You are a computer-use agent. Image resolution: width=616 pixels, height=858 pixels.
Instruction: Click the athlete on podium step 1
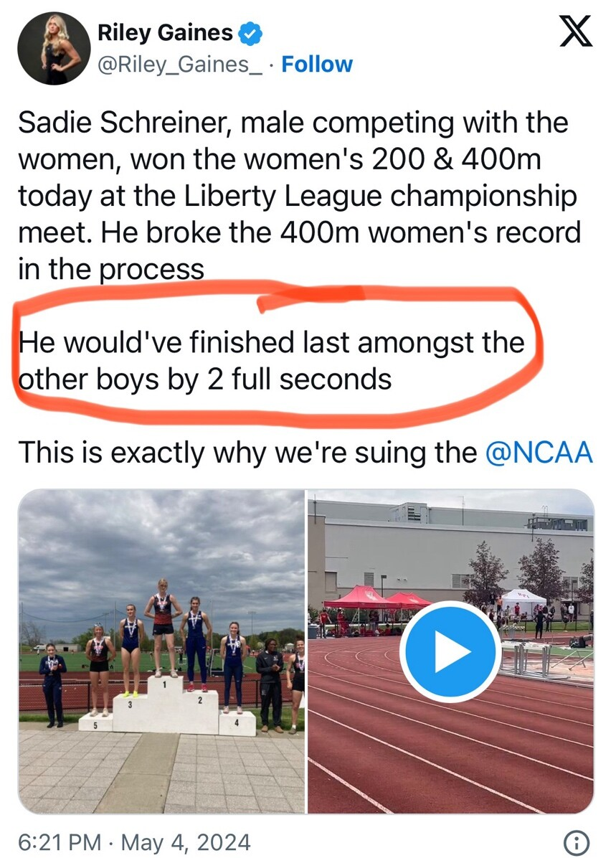(x=163, y=626)
